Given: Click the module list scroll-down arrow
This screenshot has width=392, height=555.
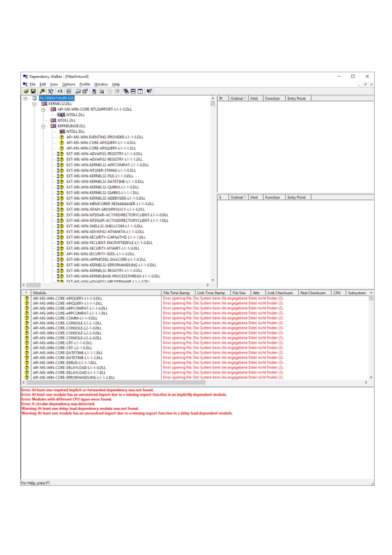Looking at the screenshot, I should [x=371, y=377].
